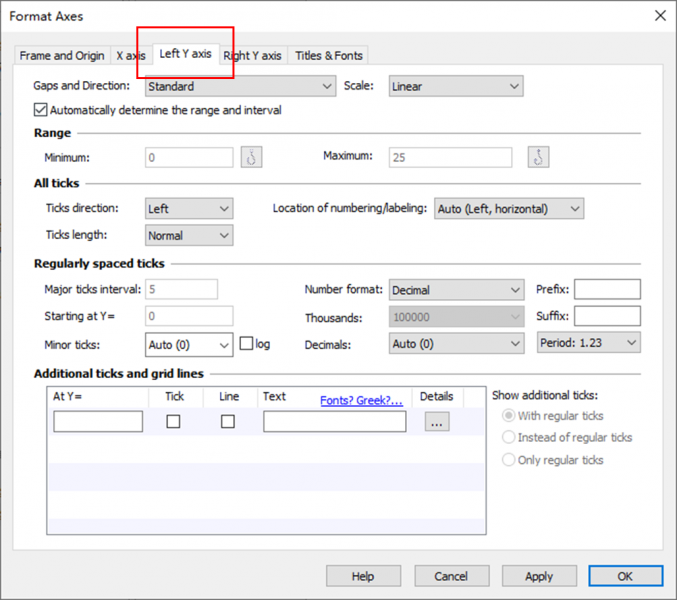
Task: Click the hook icon beside the Maximum field
Action: (539, 157)
